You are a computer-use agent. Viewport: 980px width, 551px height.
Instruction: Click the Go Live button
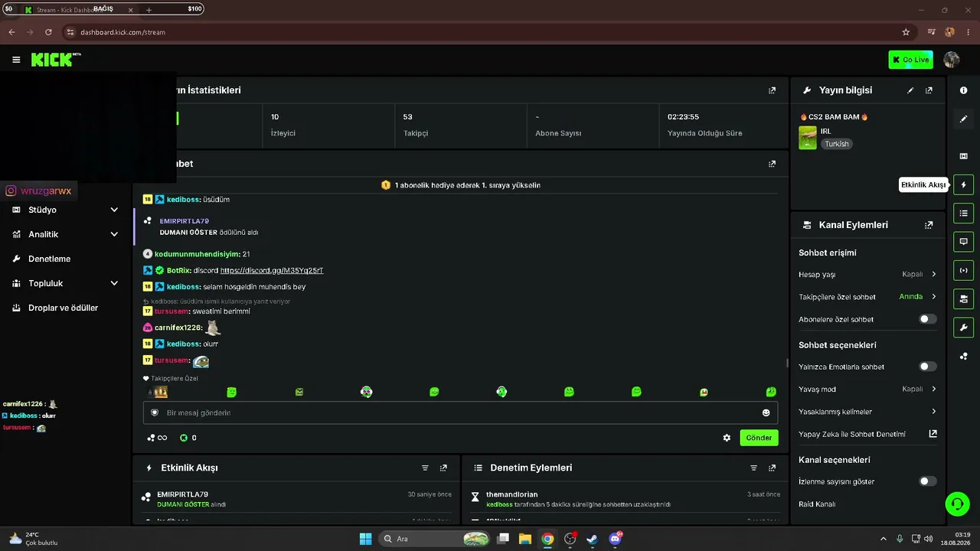pos(910,60)
